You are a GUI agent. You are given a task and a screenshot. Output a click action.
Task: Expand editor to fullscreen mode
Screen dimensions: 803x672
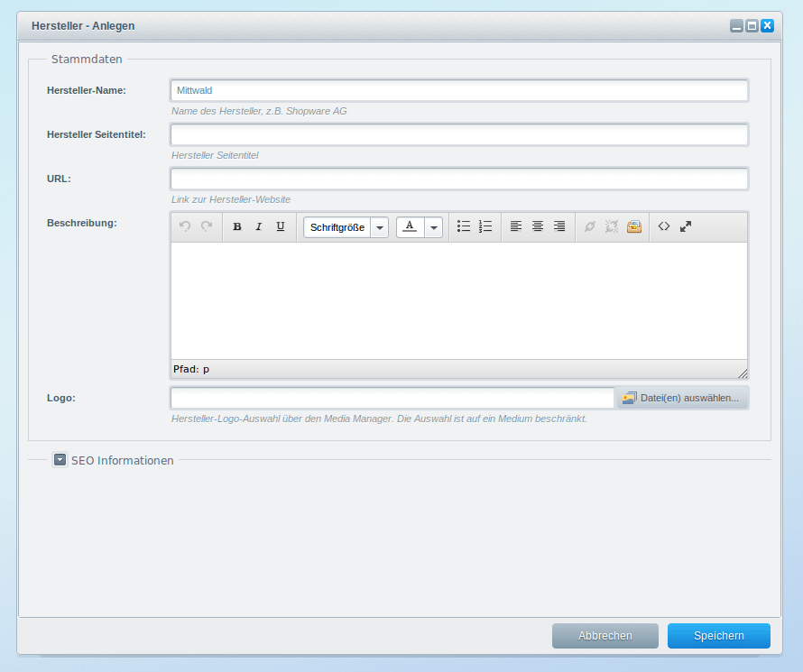point(686,227)
